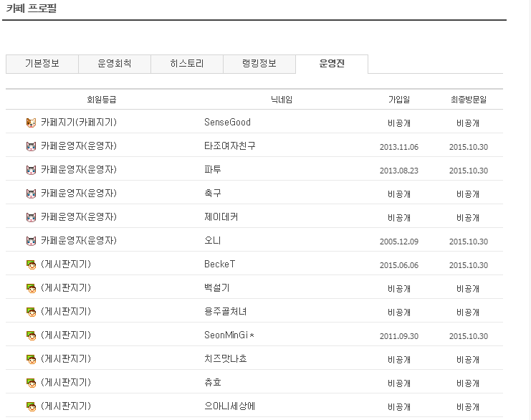The width and height of the screenshot is (531, 420).
Task: Click board keeper icon in 용주골처녀 row
Action: click(31, 312)
